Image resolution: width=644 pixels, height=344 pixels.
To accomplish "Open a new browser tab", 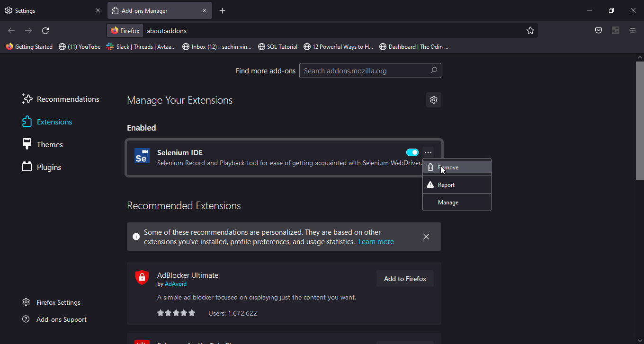I will coord(223,11).
